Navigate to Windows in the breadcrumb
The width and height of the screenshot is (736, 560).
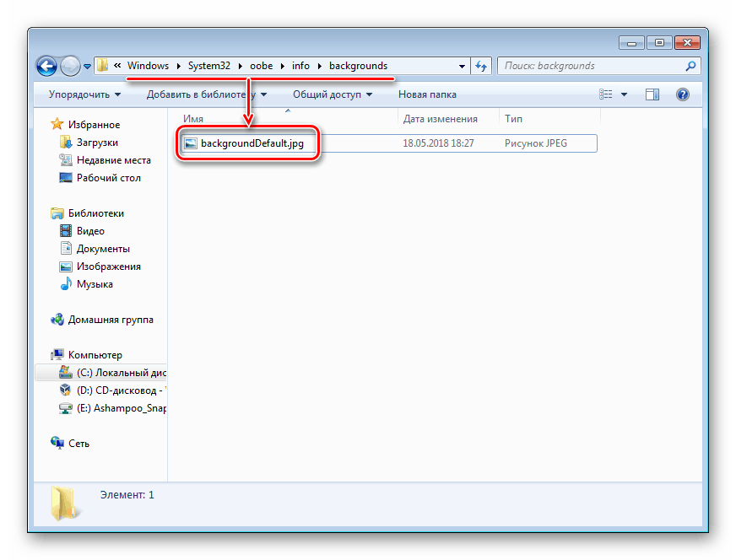(148, 66)
